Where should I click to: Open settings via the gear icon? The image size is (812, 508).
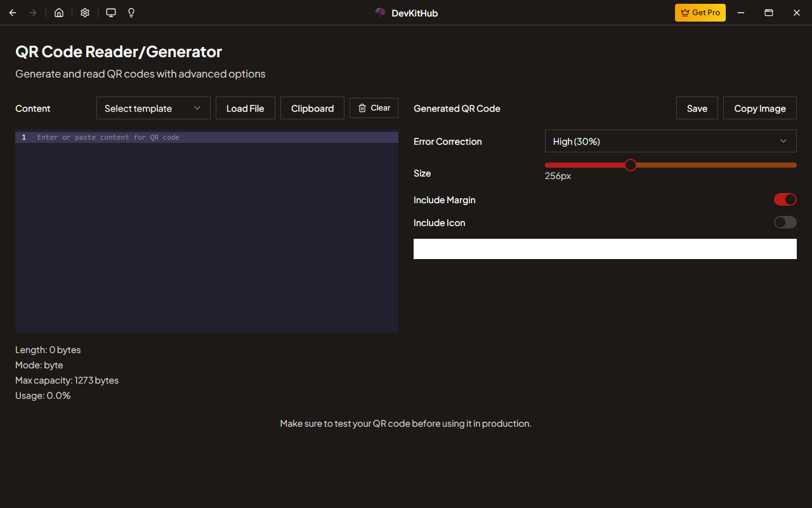click(85, 13)
